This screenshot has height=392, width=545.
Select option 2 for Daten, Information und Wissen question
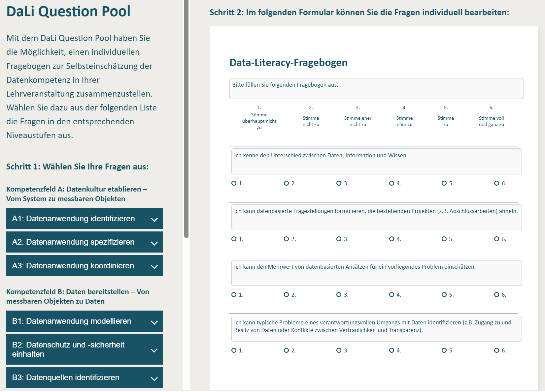point(287,183)
